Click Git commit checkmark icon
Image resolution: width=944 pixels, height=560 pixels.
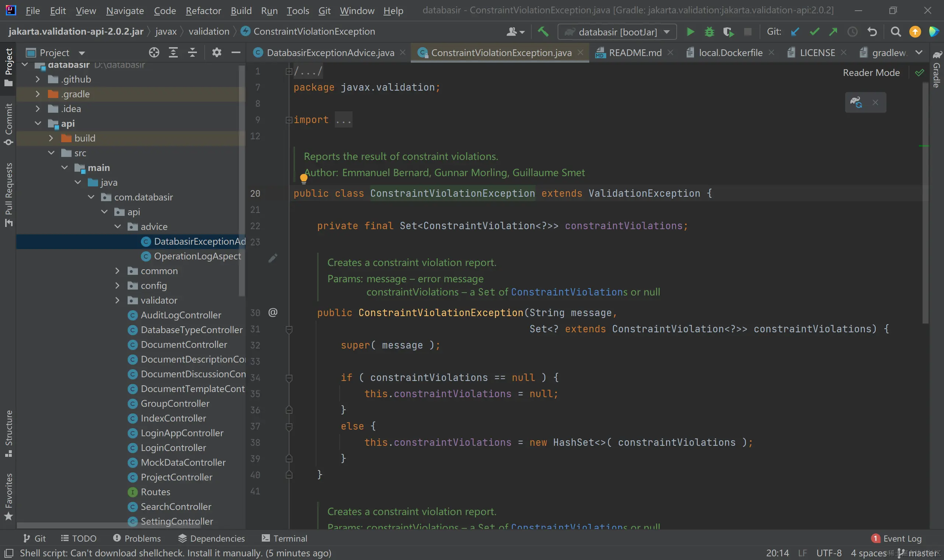814,32
